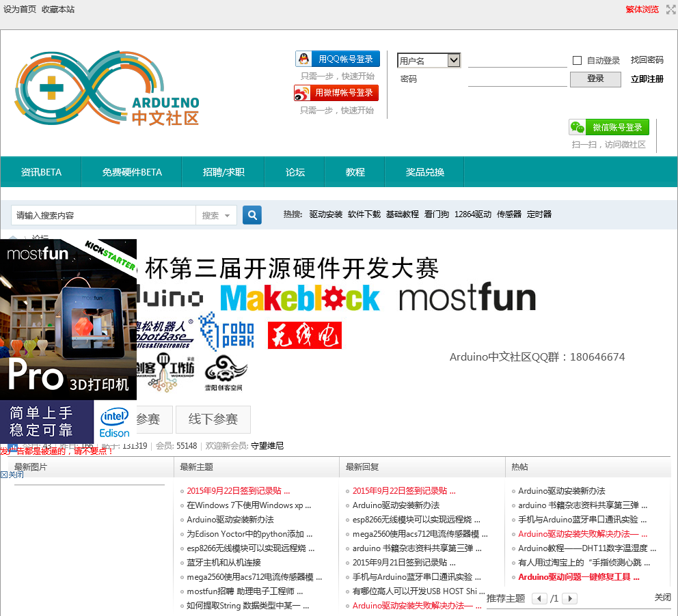Click hot search 软件下载
Image resolution: width=678 pixels, height=616 pixels.
coord(364,214)
